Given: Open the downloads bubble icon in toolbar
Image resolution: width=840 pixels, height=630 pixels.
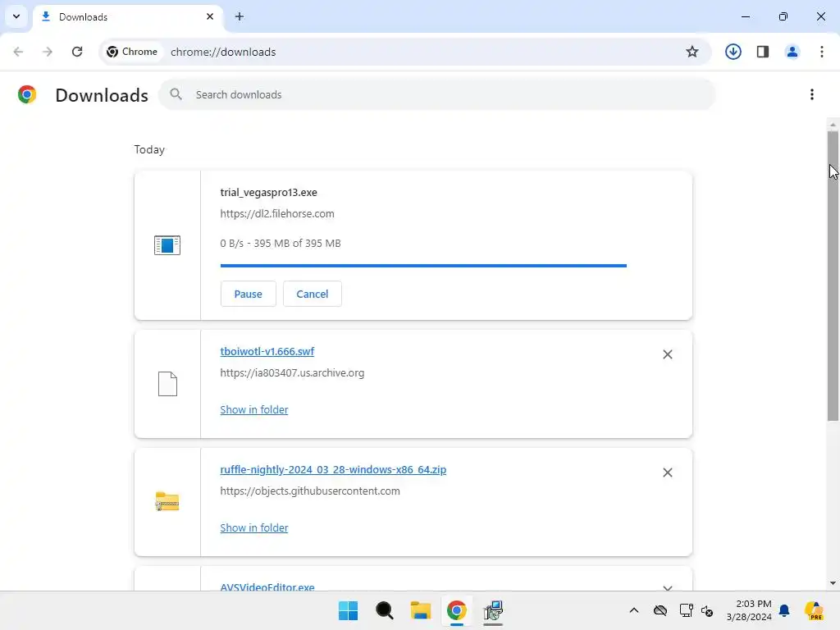Looking at the screenshot, I should [733, 52].
